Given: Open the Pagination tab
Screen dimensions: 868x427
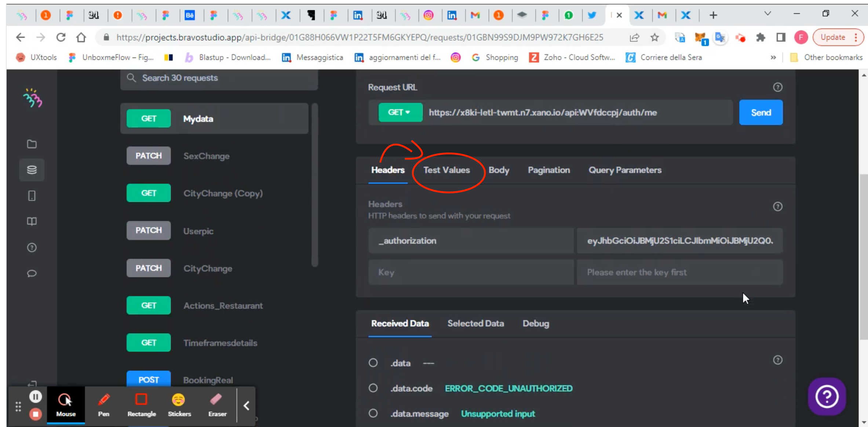Looking at the screenshot, I should [549, 170].
